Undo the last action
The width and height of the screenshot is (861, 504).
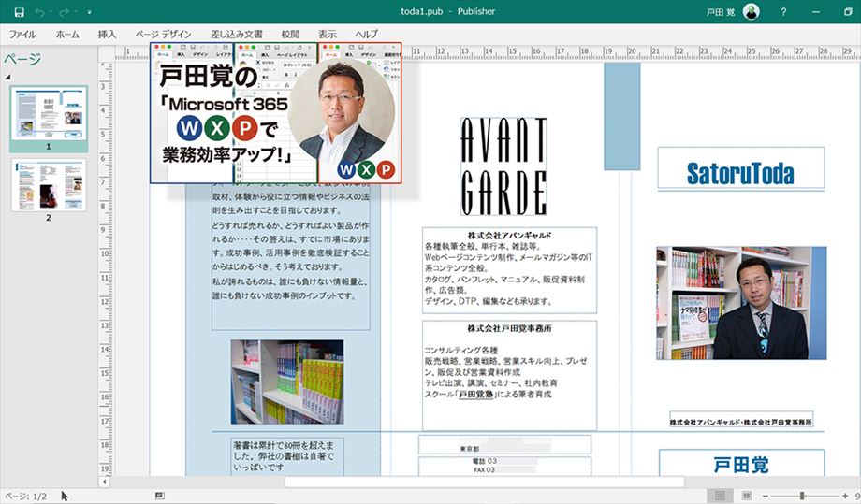point(39,11)
